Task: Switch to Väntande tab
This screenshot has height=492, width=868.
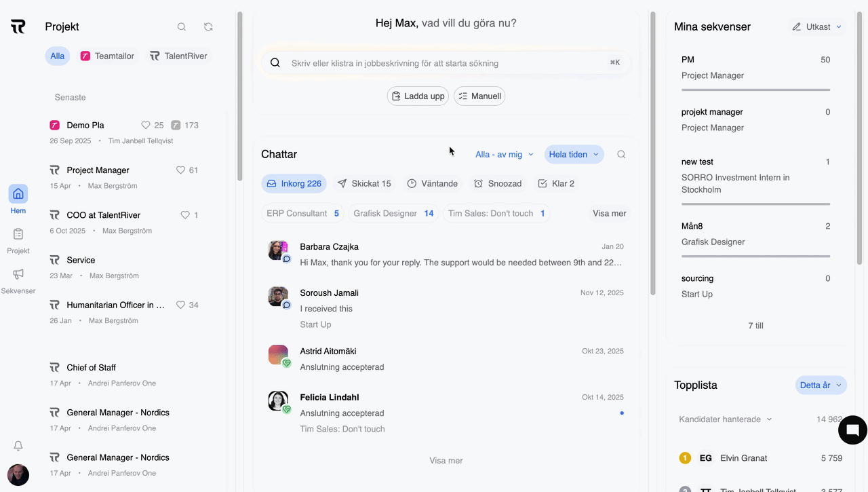Action: 433,184
